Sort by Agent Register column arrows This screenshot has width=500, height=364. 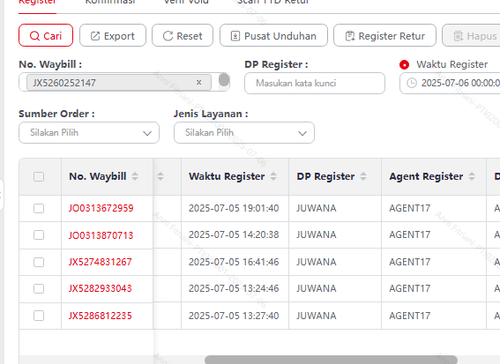pos(472,176)
